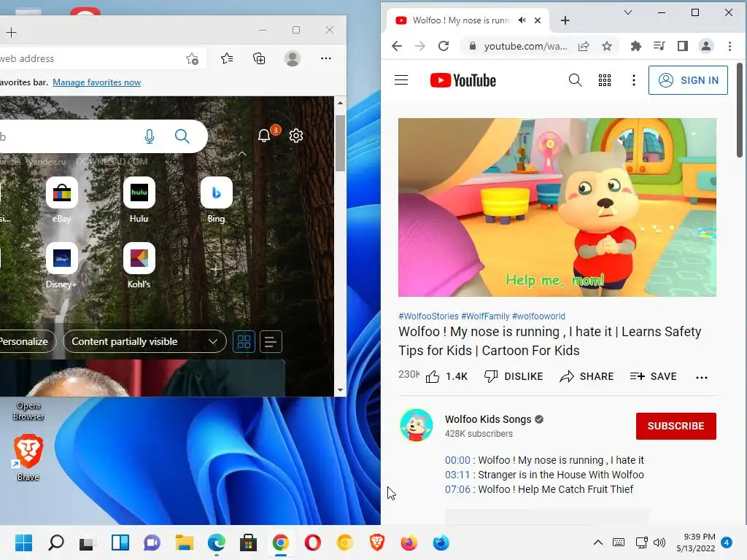The height and width of the screenshot is (560, 747).
Task: Open YouTube settings three-dot menu
Action: [634, 80]
